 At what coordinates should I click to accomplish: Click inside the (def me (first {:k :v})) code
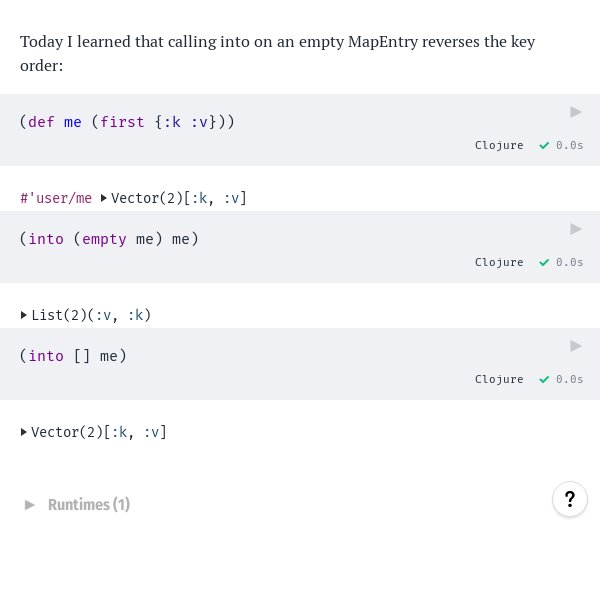(x=127, y=122)
